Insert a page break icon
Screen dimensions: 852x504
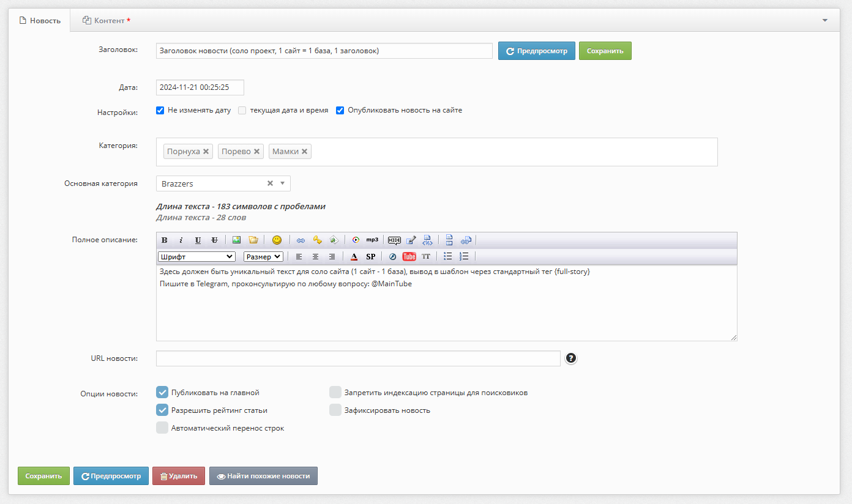[x=449, y=240]
